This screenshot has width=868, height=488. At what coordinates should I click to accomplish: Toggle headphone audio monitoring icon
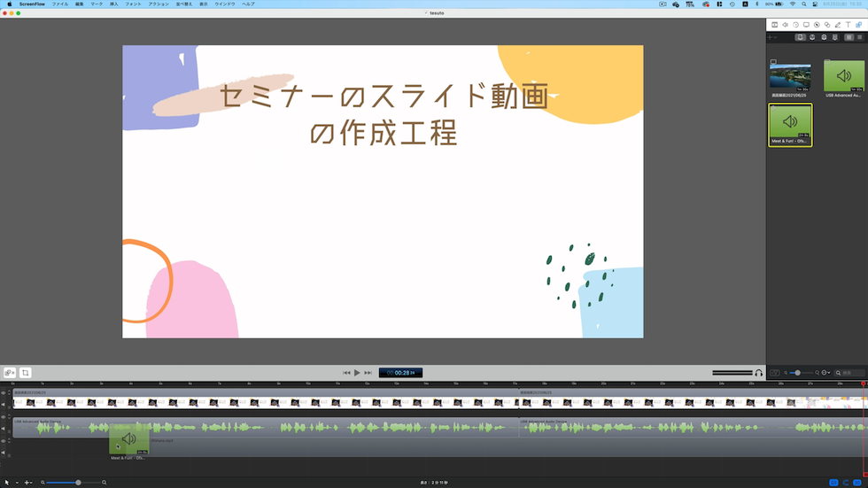(x=759, y=373)
